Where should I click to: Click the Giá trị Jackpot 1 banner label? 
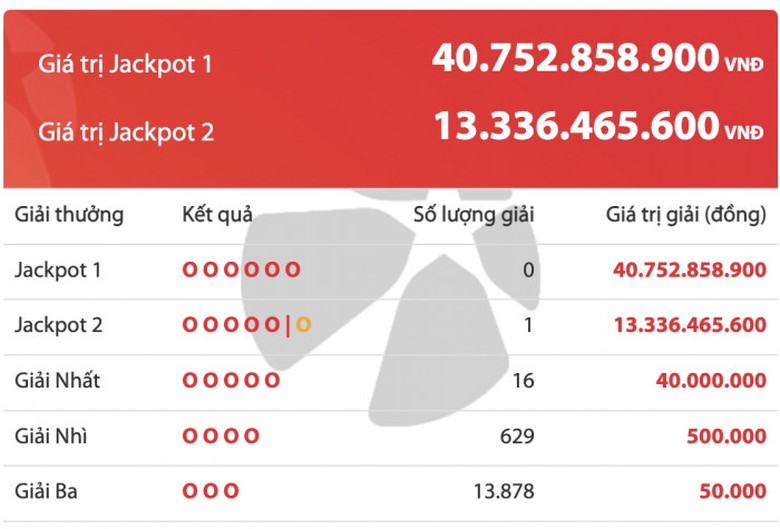[125, 64]
